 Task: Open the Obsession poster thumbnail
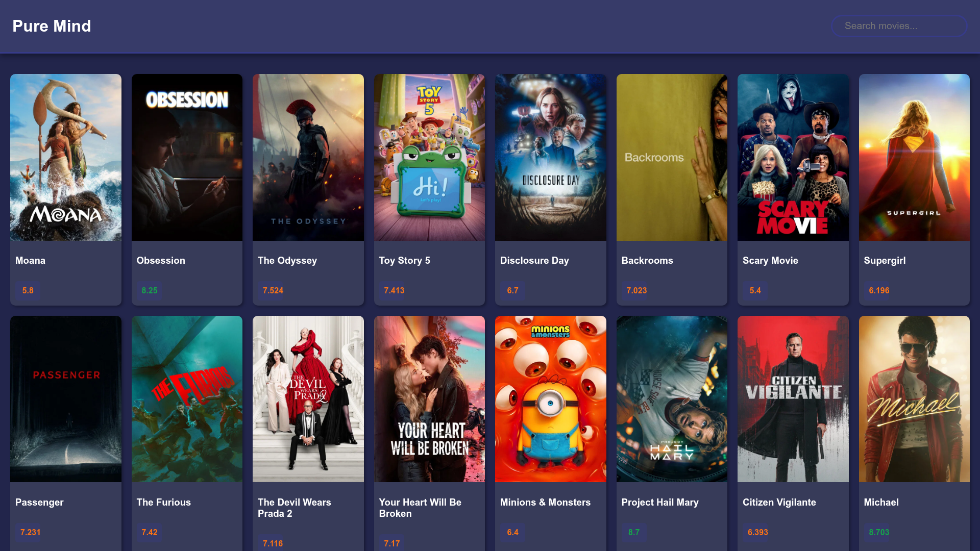pos(187,157)
